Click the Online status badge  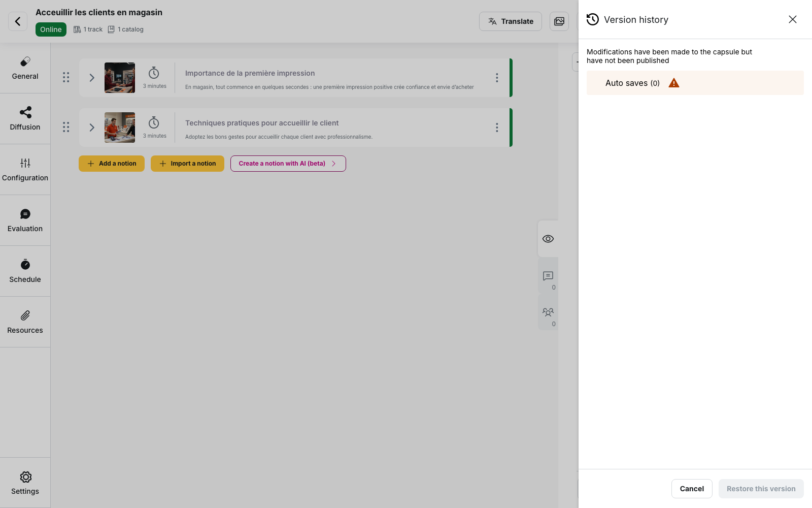(x=51, y=29)
